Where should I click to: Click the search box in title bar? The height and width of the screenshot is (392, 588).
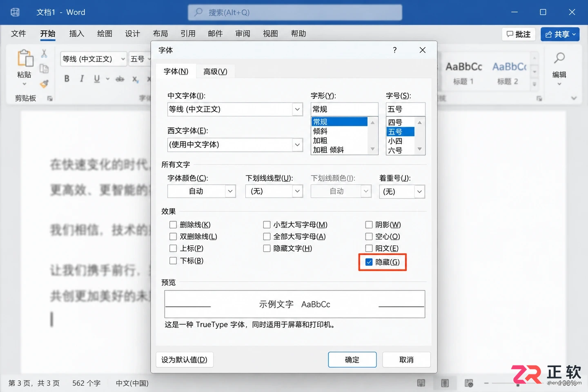click(x=295, y=12)
